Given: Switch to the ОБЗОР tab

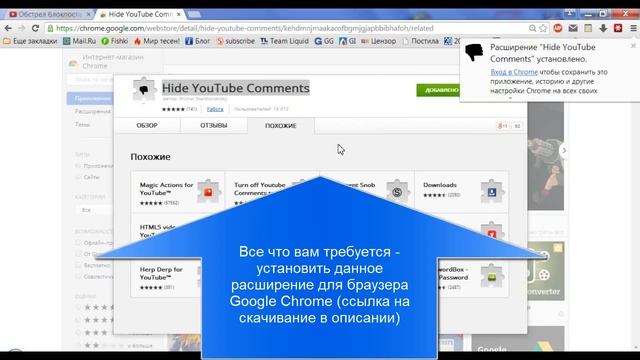Looking at the screenshot, I should click(147, 125).
